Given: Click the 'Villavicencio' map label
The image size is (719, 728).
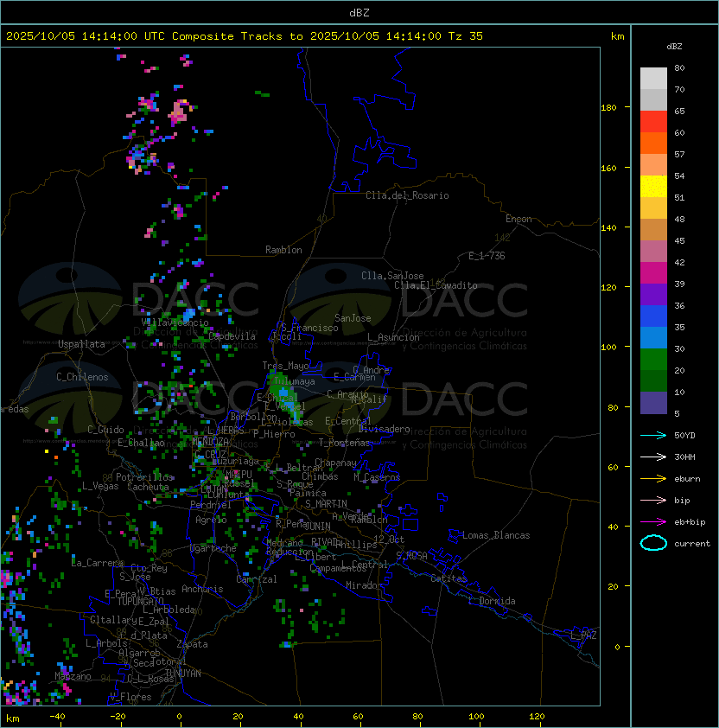Looking at the screenshot, I should coord(175,322).
